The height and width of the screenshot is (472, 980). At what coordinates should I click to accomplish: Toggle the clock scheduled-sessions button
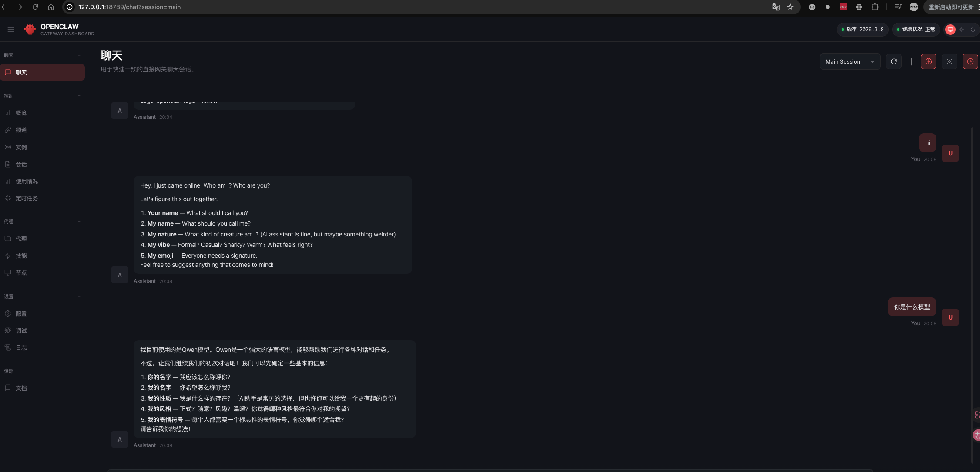click(x=970, y=61)
